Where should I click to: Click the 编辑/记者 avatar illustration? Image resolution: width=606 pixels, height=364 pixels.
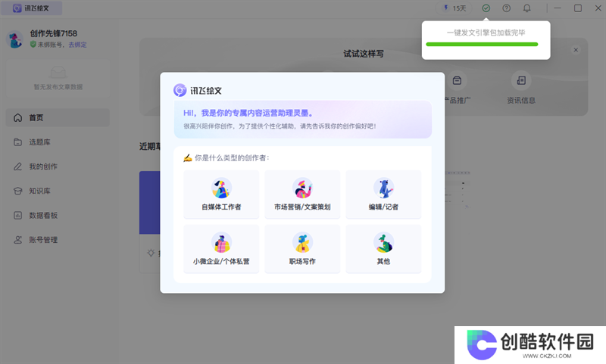pos(383,188)
